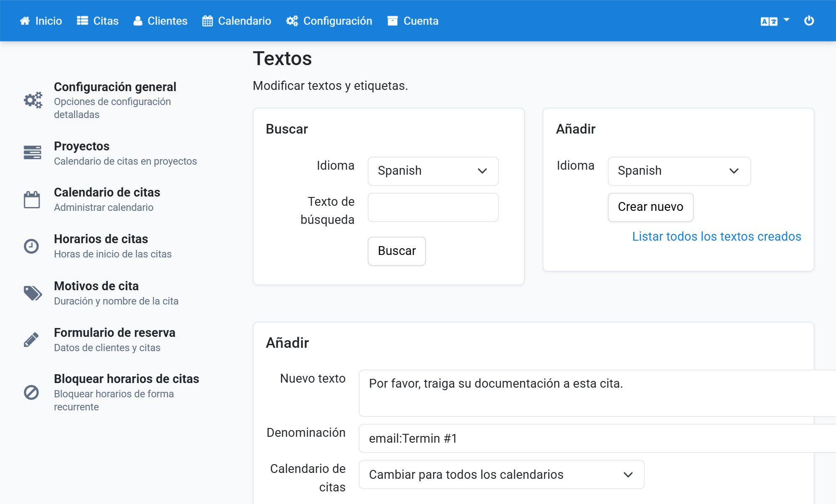Click the 'Nuevo texto' label
Image resolution: width=836 pixels, height=504 pixels.
[313, 378]
